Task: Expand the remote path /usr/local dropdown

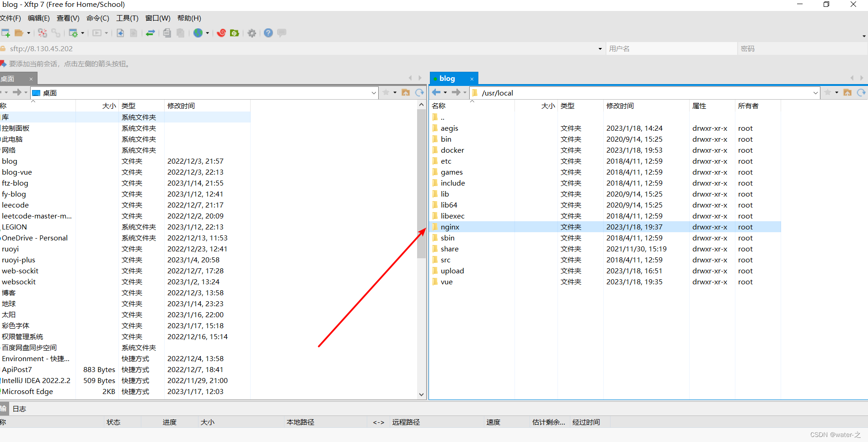Action: [x=815, y=93]
